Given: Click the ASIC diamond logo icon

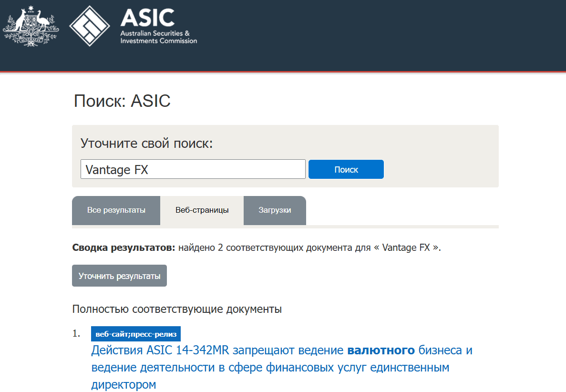Looking at the screenshot, I should click(90, 26).
